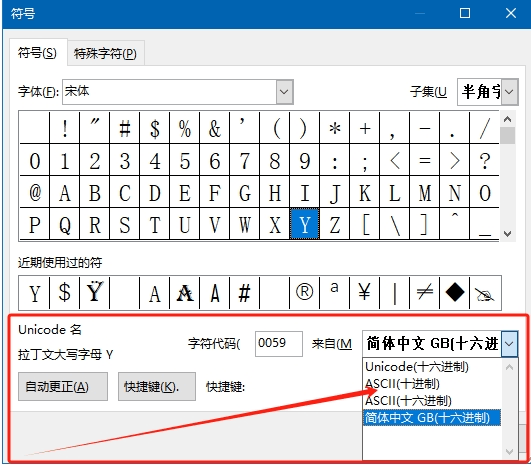The width and height of the screenshot is (531, 465).
Task: Maximize the 符号 dialog window
Action: 465,14
